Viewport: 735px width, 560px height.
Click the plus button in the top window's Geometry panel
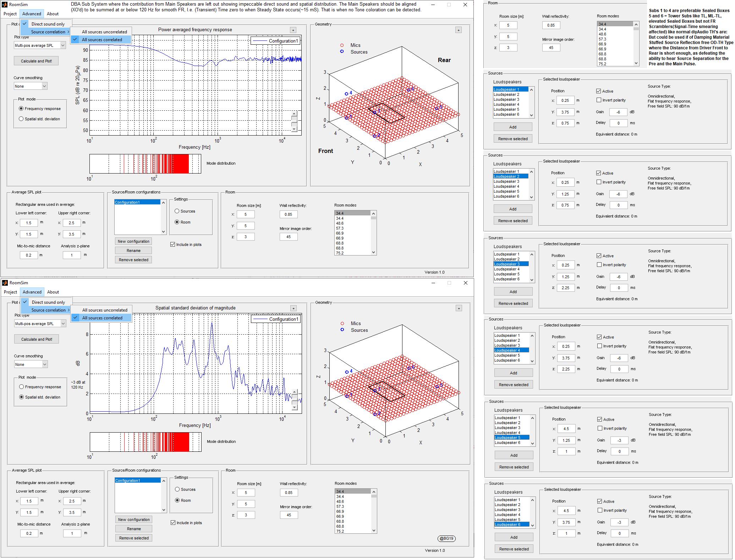coord(459,30)
